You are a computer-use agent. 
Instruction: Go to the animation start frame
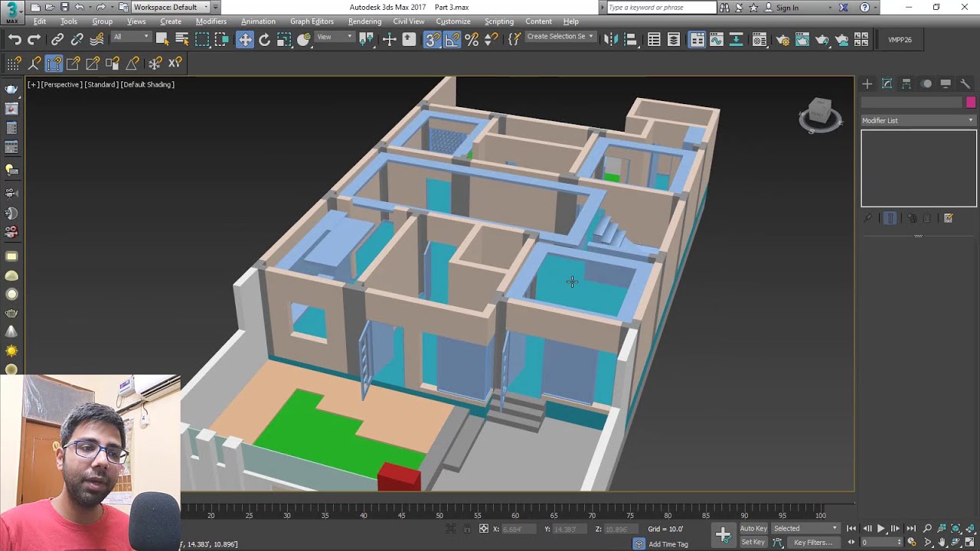pyautogui.click(x=851, y=528)
